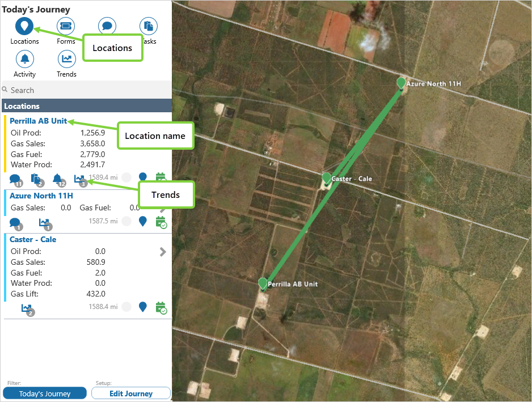The image size is (532, 402).
Task: Click Azure North 11H's calendar check icon
Action: pos(161,222)
